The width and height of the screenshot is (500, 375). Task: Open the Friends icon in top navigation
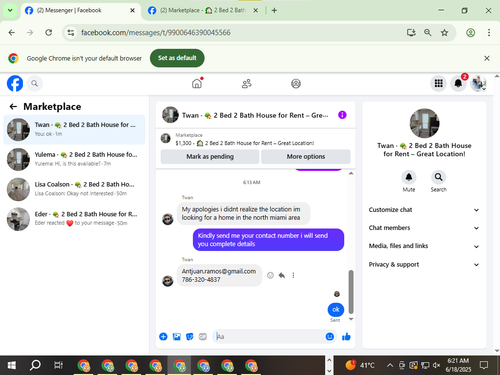(247, 83)
